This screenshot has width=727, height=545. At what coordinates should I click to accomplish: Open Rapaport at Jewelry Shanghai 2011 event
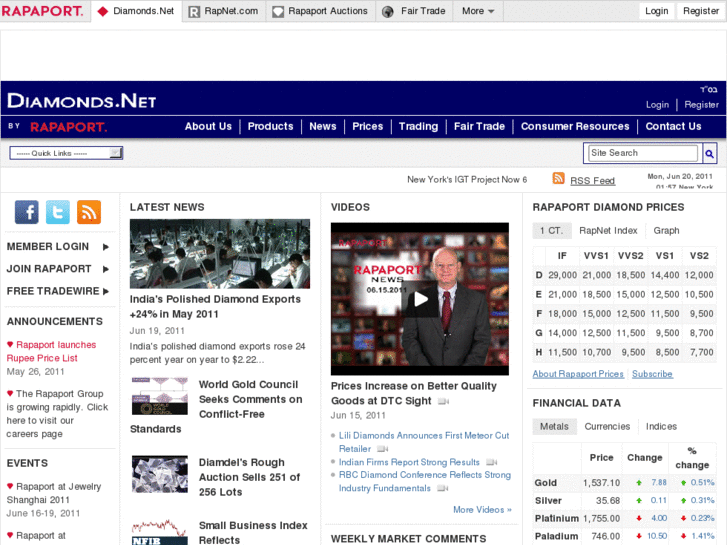[x=54, y=493]
